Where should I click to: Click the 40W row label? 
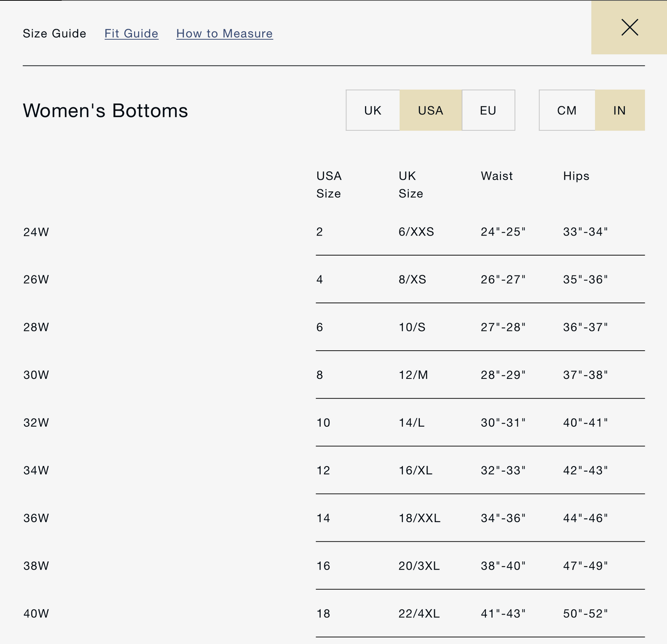pyautogui.click(x=36, y=614)
